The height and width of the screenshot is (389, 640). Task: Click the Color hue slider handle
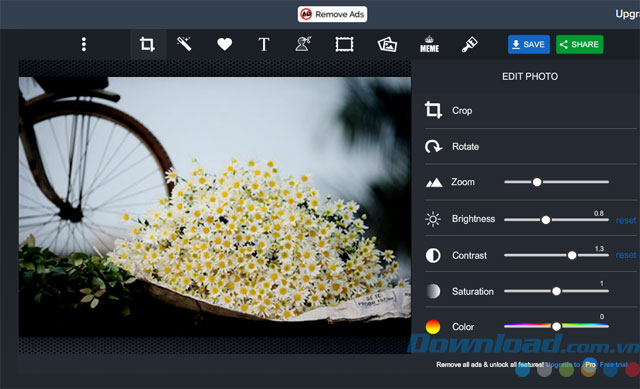[556, 327]
